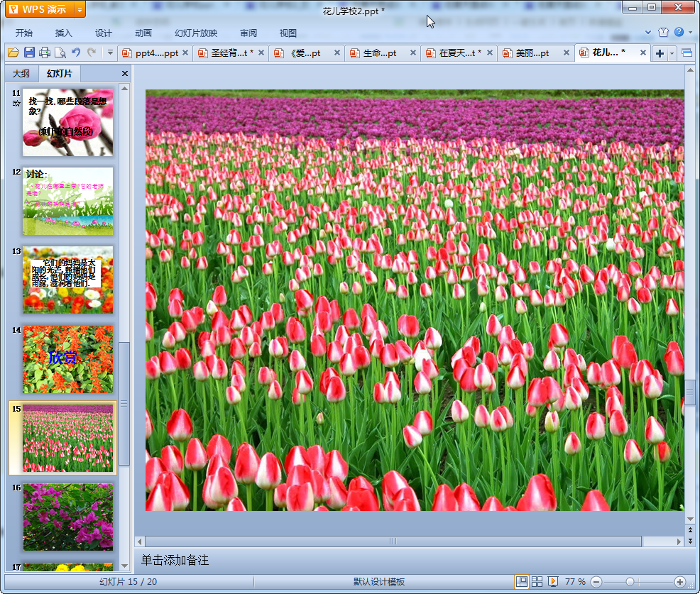Start slideshow from the status bar icon
Viewport: 700px width, 594px height.
point(552,582)
